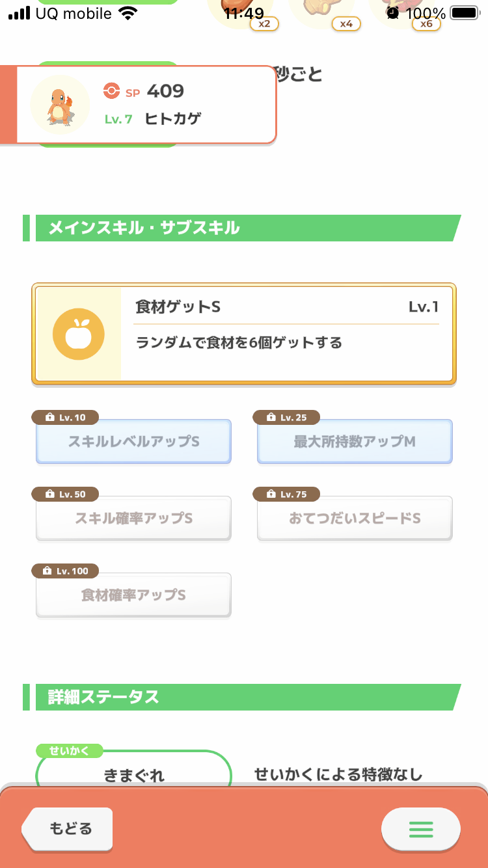The width and height of the screenshot is (488, 868).
Task: Select the スキルレベルアップS sub skill
Action: pyautogui.click(x=133, y=442)
